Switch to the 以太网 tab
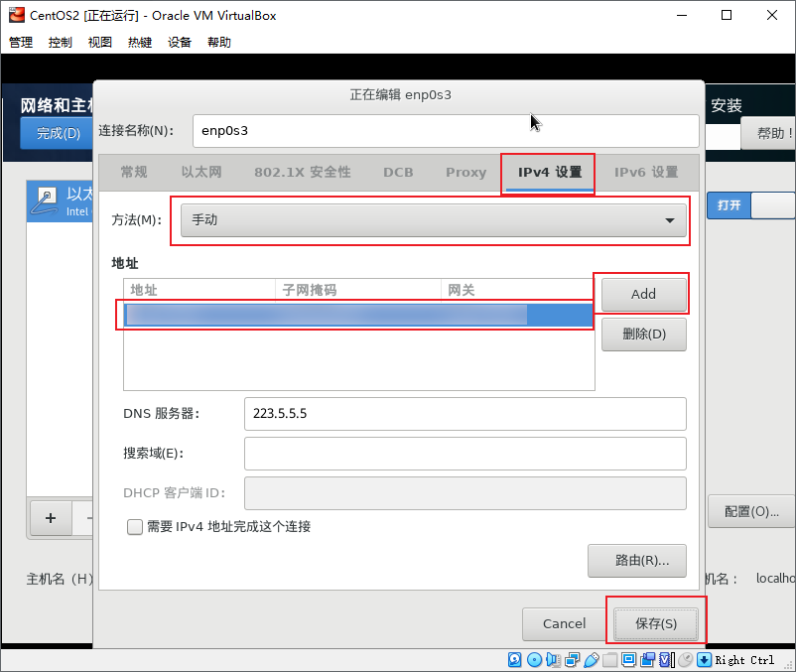 200,173
